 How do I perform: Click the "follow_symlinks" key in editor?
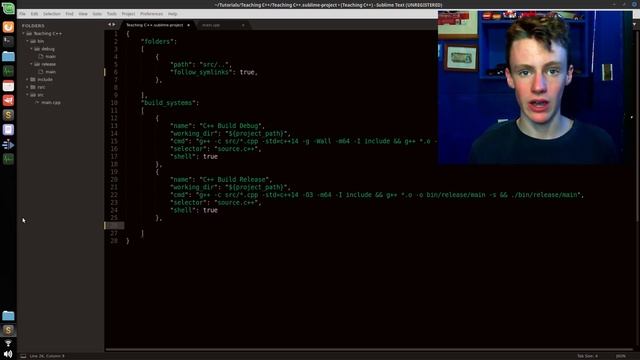pos(202,72)
